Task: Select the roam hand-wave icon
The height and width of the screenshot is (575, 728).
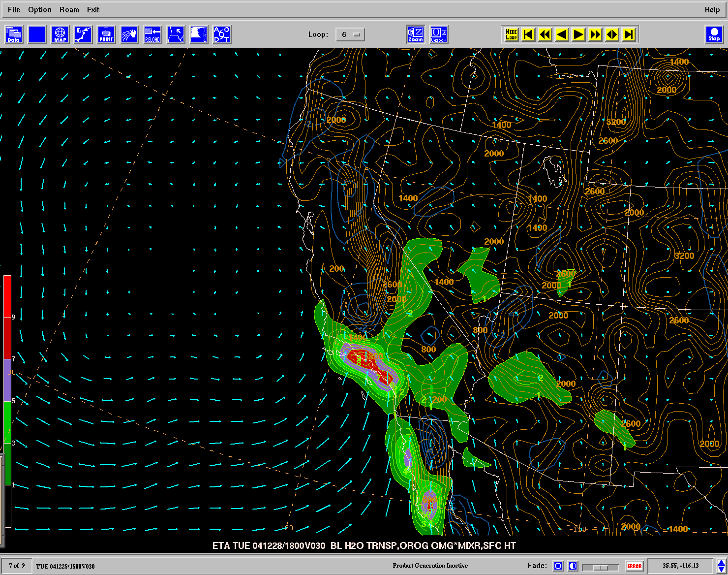Action: 129,34
